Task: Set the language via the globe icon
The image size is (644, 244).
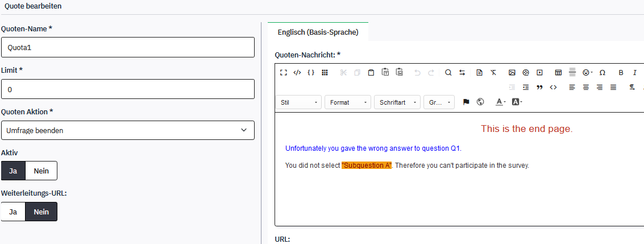Action: (x=480, y=102)
